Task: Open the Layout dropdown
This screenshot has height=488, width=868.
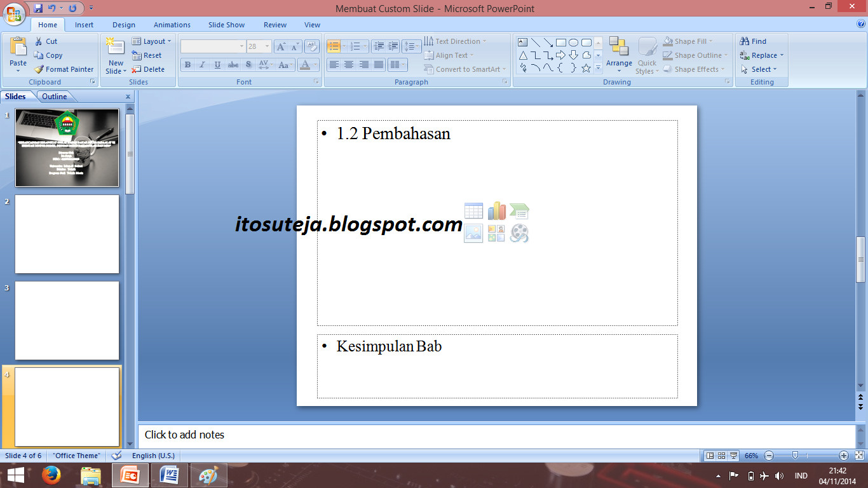Action: pyautogui.click(x=151, y=41)
